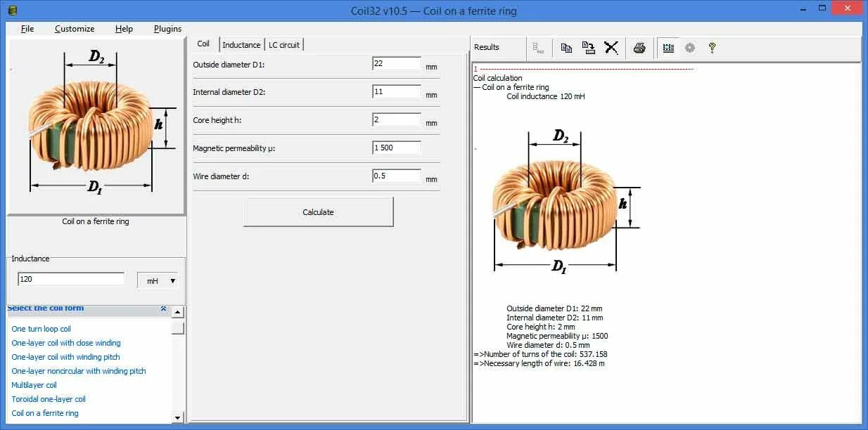This screenshot has height=430, width=868.
Task: Select One turn loop coil
Action: (41, 329)
